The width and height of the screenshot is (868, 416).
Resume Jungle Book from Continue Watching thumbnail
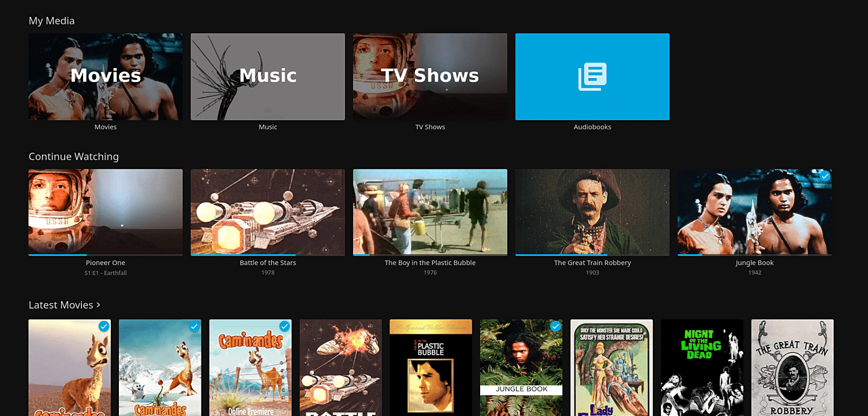coord(754,211)
